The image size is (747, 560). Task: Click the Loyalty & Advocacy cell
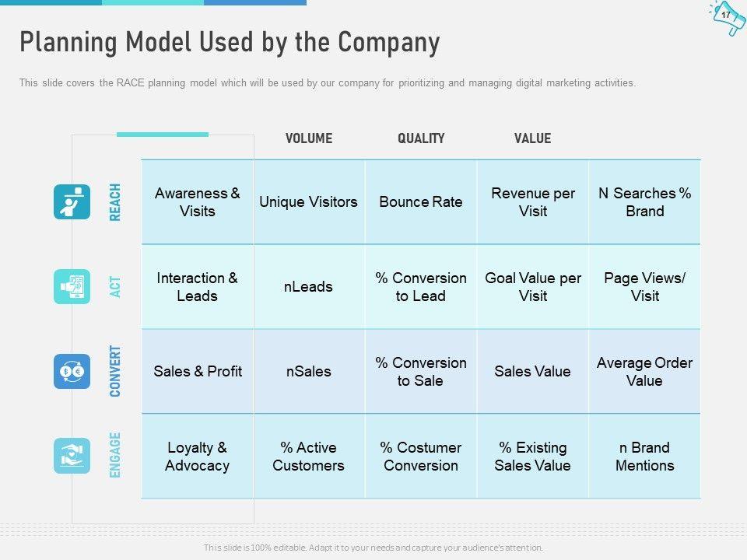tap(198, 457)
